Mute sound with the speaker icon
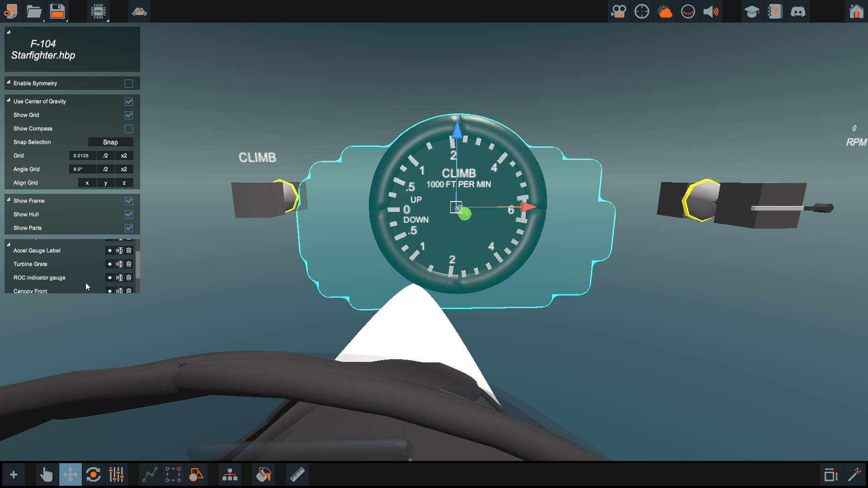This screenshot has width=868, height=488. tap(711, 11)
